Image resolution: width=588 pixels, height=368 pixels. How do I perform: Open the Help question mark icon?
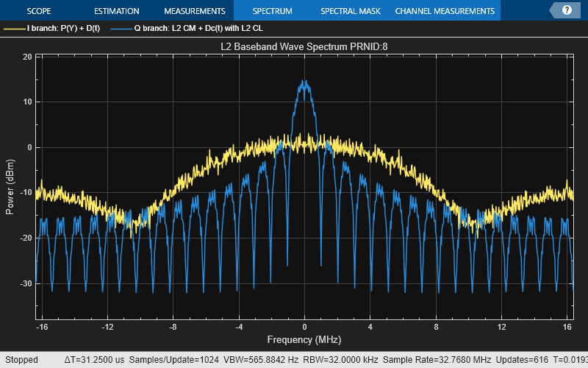tap(567, 10)
